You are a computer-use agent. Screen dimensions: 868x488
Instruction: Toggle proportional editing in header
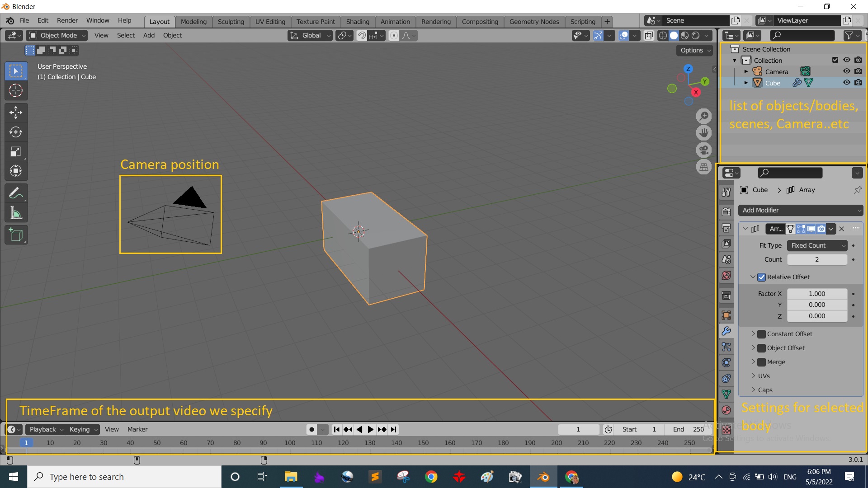pyautogui.click(x=394, y=35)
